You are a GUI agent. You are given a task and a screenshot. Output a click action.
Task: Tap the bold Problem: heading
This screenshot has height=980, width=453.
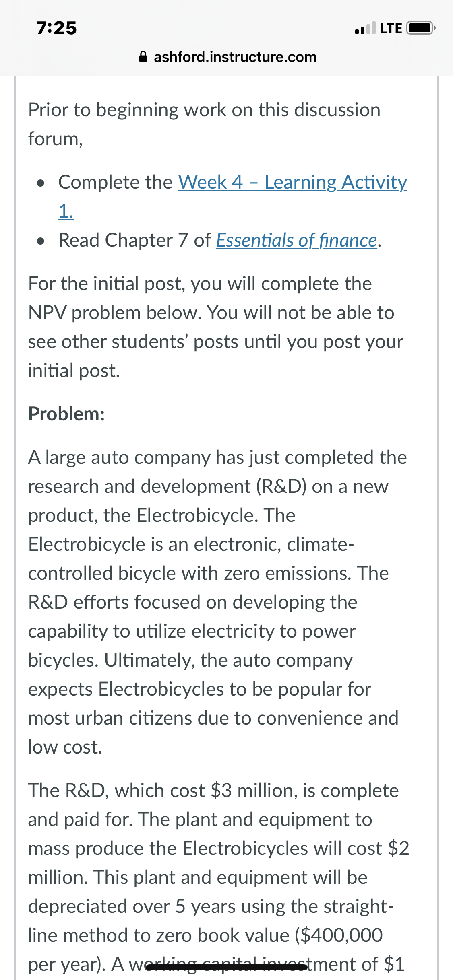tap(66, 414)
